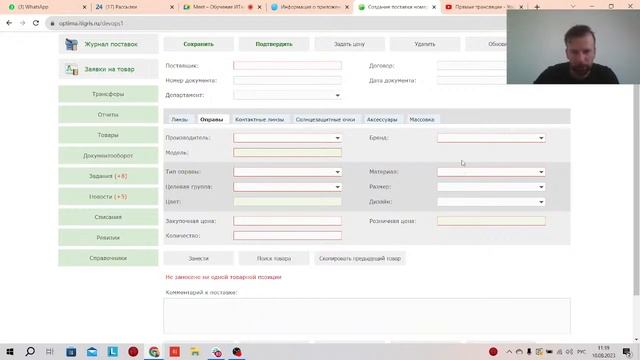Click the Занести button
This screenshot has width=640, height=360.
click(198, 258)
